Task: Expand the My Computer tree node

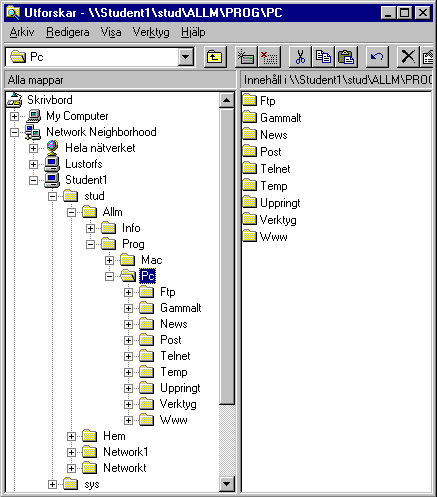Action: point(14,116)
